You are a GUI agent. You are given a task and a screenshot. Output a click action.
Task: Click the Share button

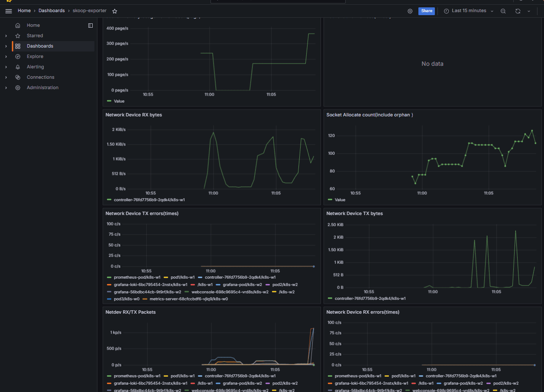coord(426,11)
